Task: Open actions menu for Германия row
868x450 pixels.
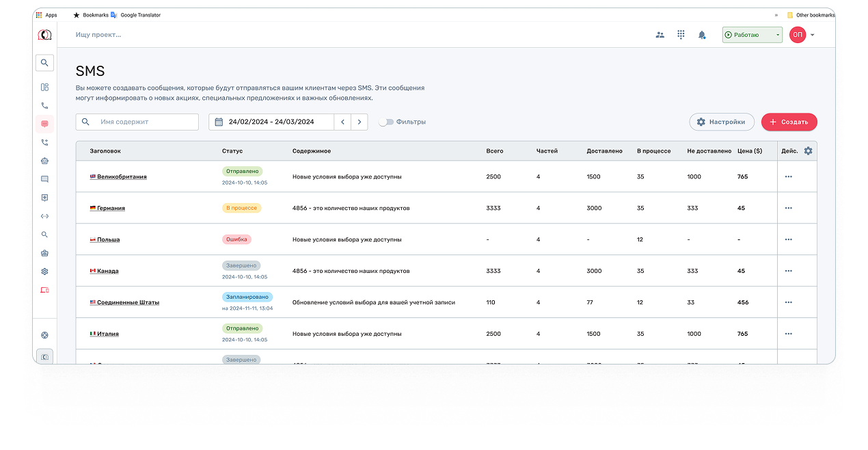Action: coord(788,208)
